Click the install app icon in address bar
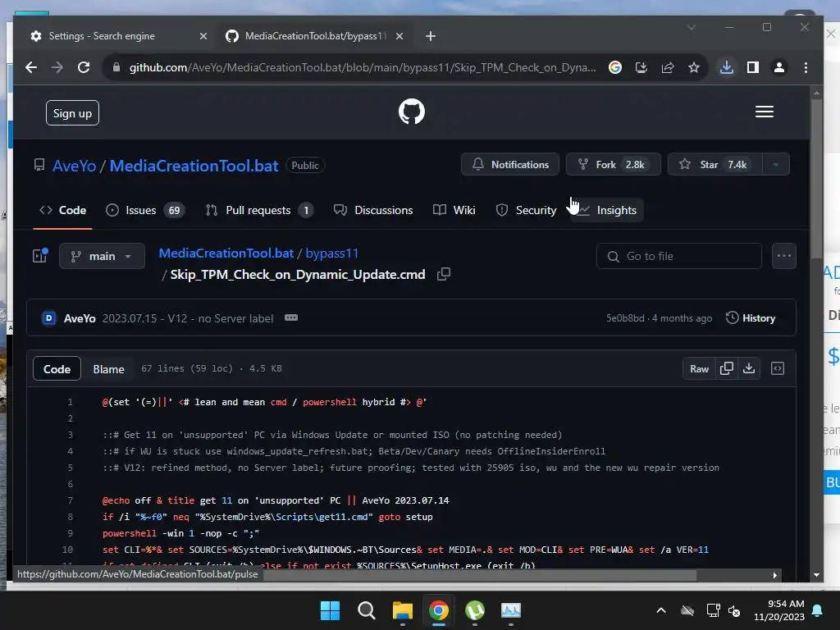 [x=641, y=67]
